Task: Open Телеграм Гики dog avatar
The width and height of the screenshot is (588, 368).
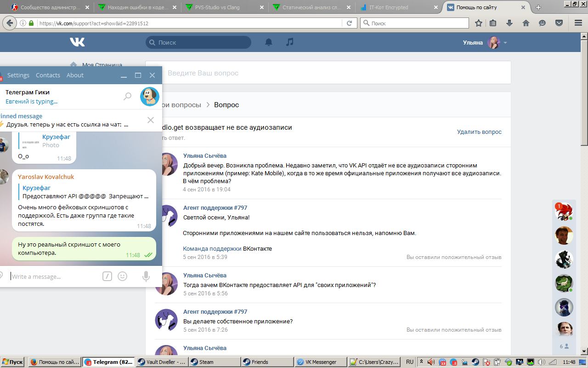Action: click(149, 96)
